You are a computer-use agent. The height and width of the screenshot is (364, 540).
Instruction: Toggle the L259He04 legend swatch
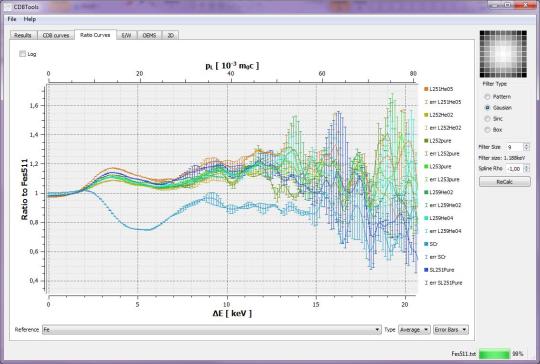pyautogui.click(x=426, y=218)
